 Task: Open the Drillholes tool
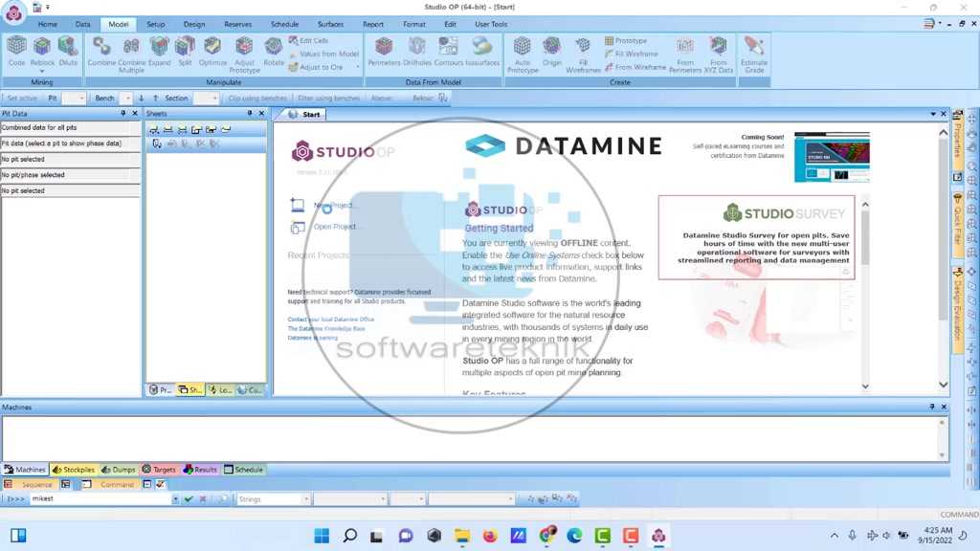pyautogui.click(x=417, y=52)
